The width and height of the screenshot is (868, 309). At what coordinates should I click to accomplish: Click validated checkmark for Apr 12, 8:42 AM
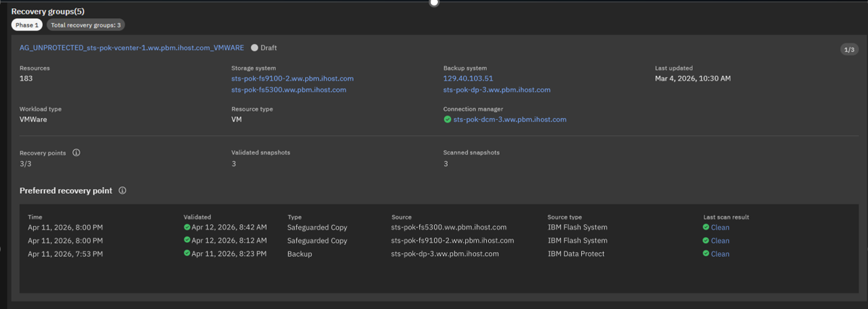point(187,227)
